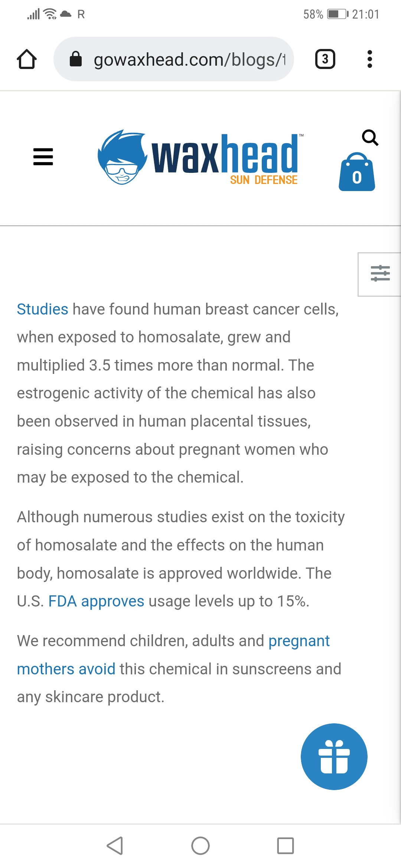401x868 pixels.
Task: Open the tab switcher showing 3 tabs
Action: [x=325, y=59]
